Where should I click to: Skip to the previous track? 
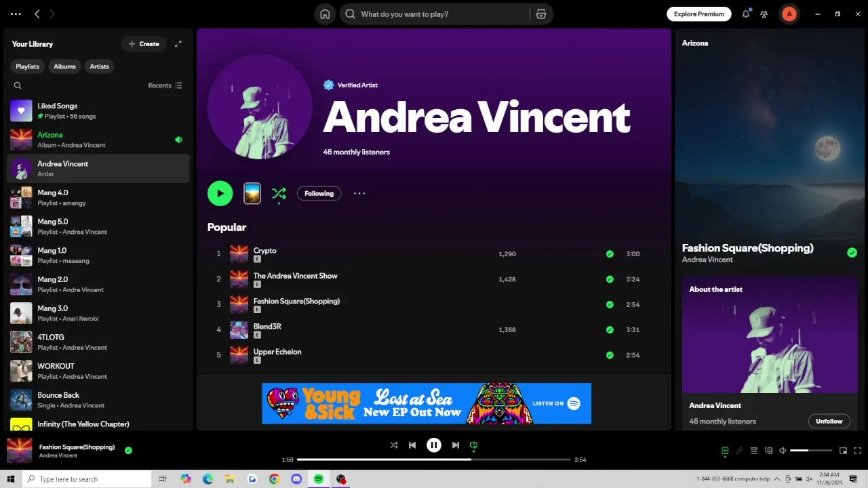click(412, 445)
